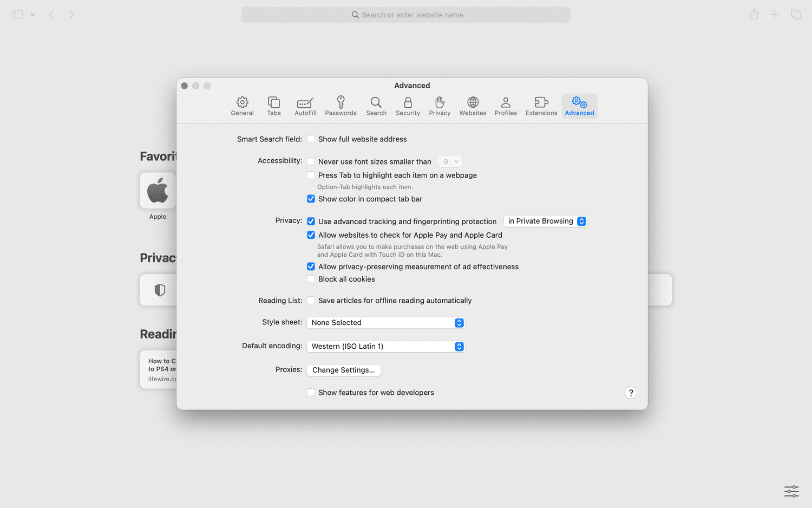Viewport: 812px width, 508px height.
Task: Open help with the question mark button
Action: 631,393
